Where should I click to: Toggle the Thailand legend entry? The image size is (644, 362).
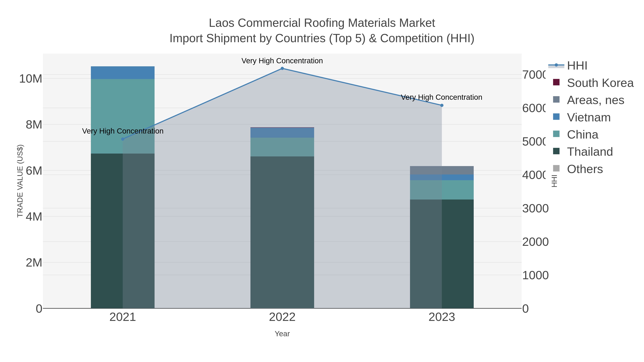coord(583,152)
